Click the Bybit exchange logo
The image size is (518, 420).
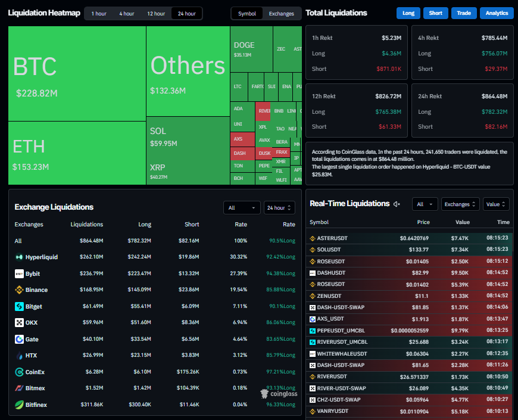[x=19, y=274]
